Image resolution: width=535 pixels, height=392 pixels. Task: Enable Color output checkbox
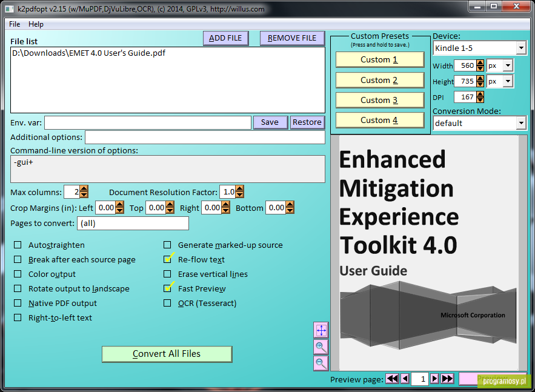(x=18, y=274)
